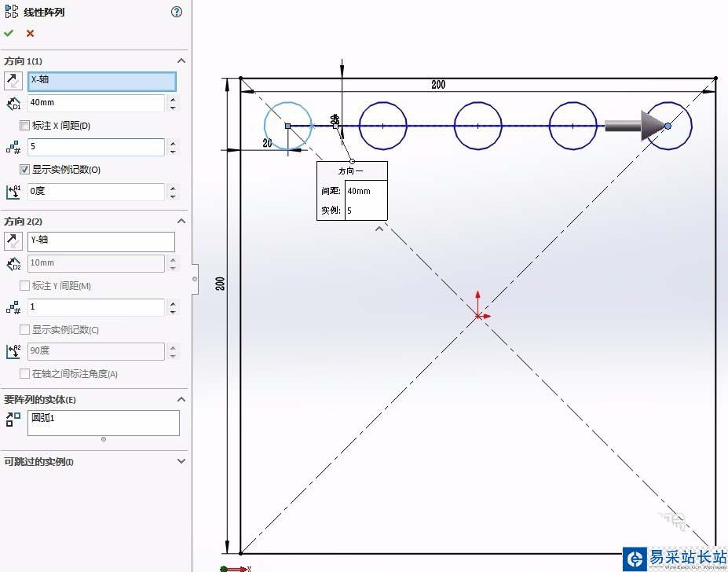Click the direction 1 instance count icon
This screenshot has width=728, height=572.
[13, 147]
